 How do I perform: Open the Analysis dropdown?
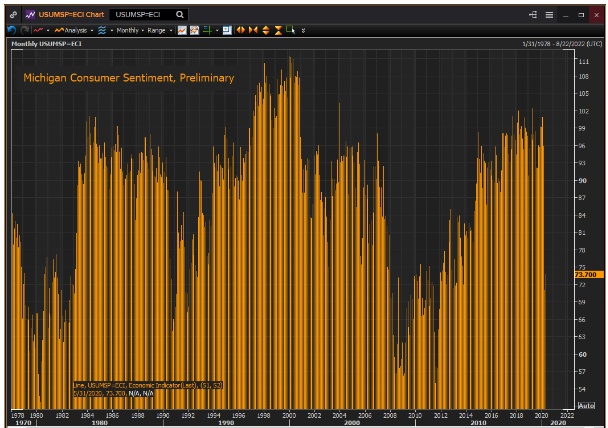coord(74,31)
